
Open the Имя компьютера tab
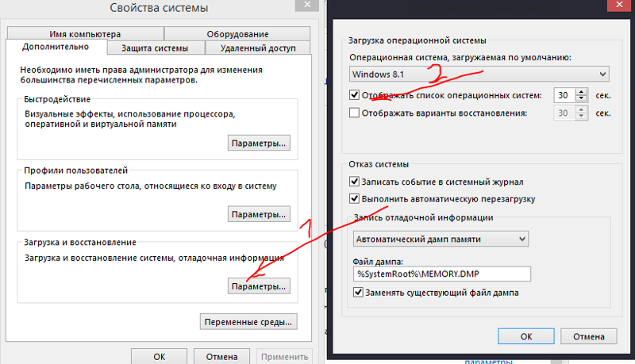[x=85, y=34]
